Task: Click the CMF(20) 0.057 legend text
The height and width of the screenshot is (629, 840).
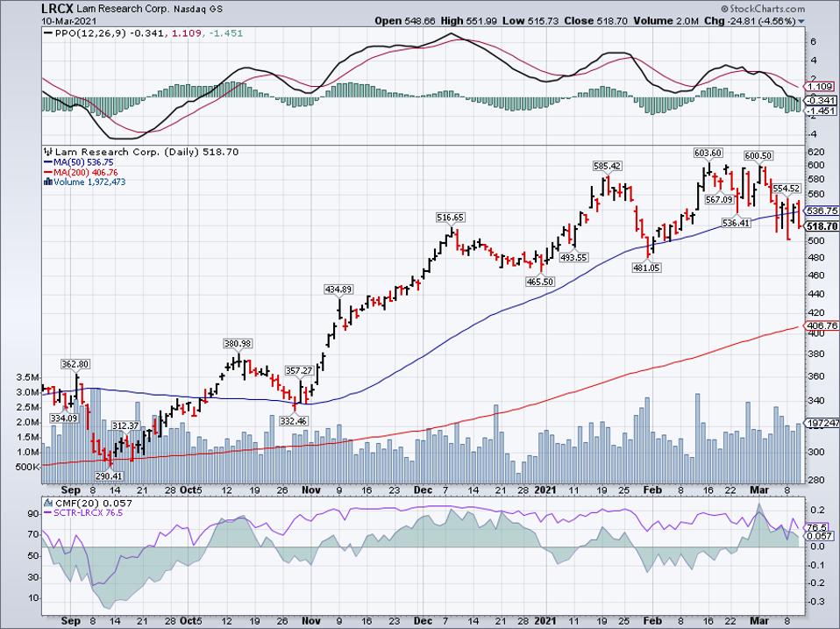Action: pyautogui.click(x=93, y=504)
